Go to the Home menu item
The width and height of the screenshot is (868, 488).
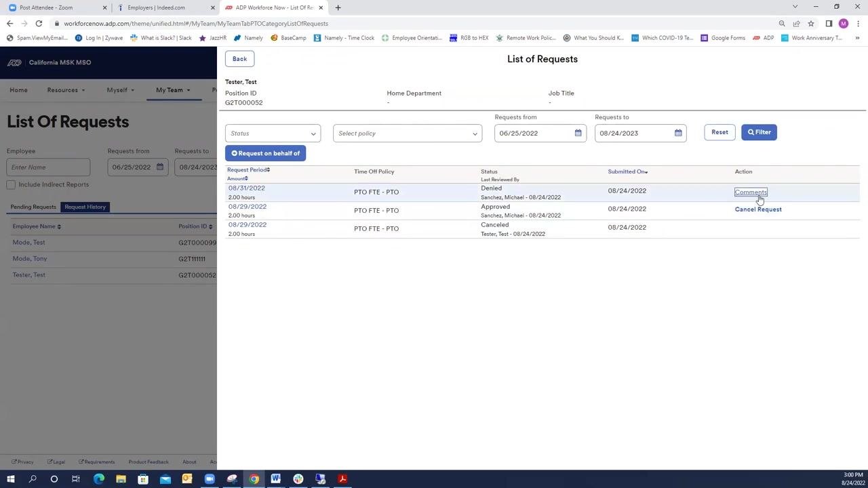pos(18,90)
